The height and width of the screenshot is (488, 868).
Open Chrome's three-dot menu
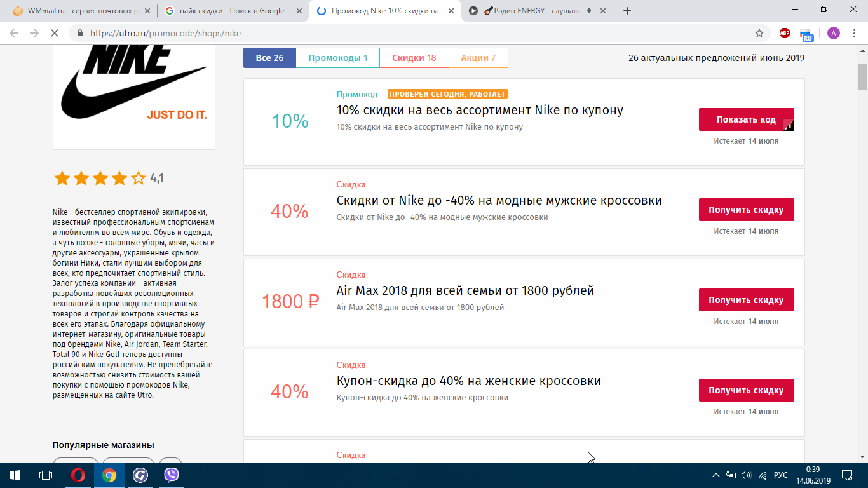coord(855,33)
